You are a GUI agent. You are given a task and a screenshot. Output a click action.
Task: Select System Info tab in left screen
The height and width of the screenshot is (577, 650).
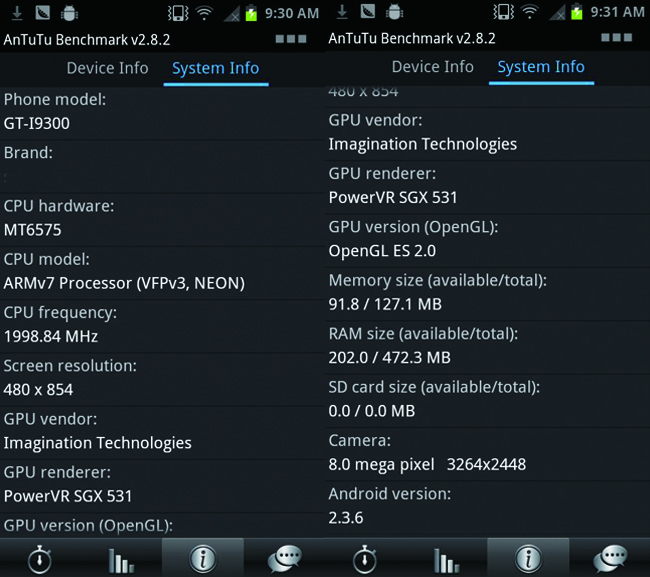pos(216,69)
